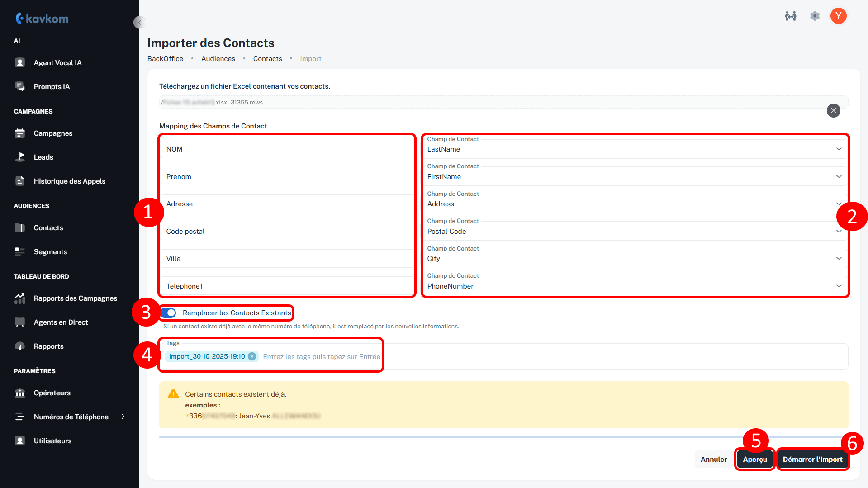868x488 pixels.
Task: Open the Historique des Appels icon
Action: click(20, 181)
